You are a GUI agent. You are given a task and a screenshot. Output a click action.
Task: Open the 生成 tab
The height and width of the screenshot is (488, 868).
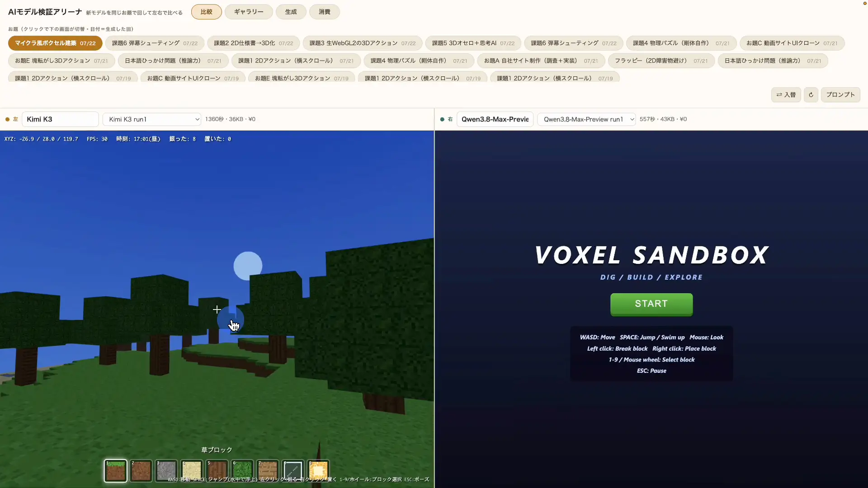[x=291, y=12]
